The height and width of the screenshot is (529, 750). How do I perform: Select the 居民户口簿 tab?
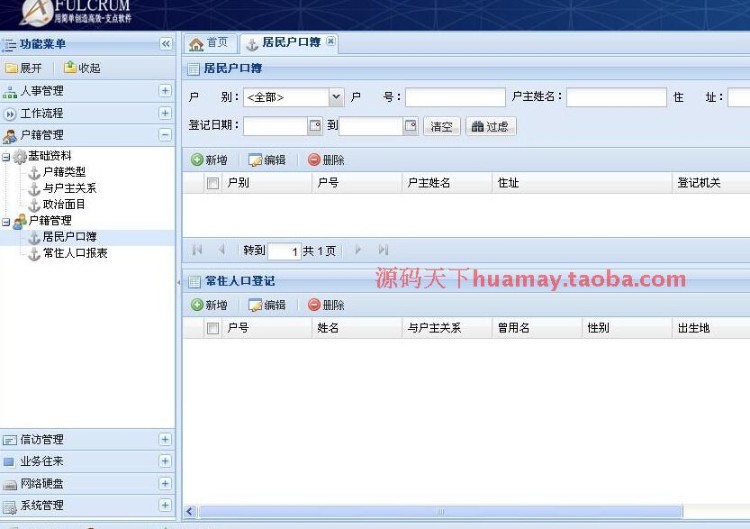coord(290,44)
